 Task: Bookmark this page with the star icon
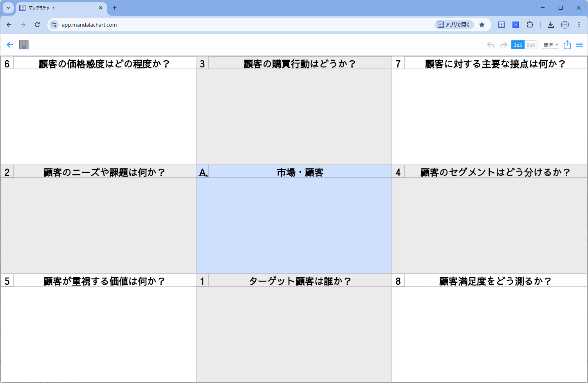[x=482, y=25]
